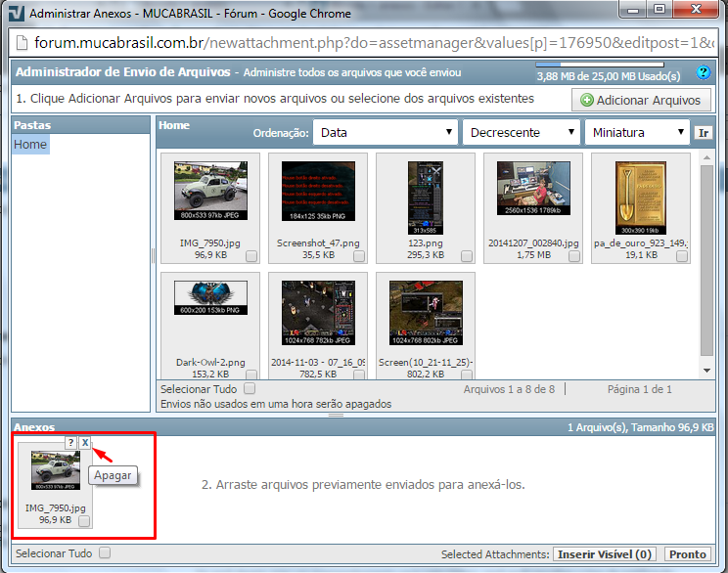Image resolution: width=728 pixels, height=573 pixels.
Task: Check the box for 20141207_002840.jpg
Action: pyautogui.click(x=574, y=256)
